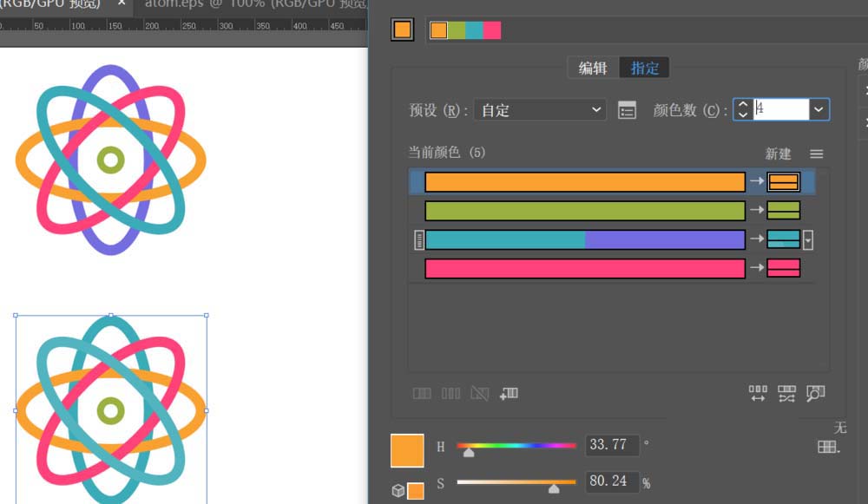This screenshot has height=504, width=868.
Task: Select the green current color bar
Action: [x=584, y=211]
